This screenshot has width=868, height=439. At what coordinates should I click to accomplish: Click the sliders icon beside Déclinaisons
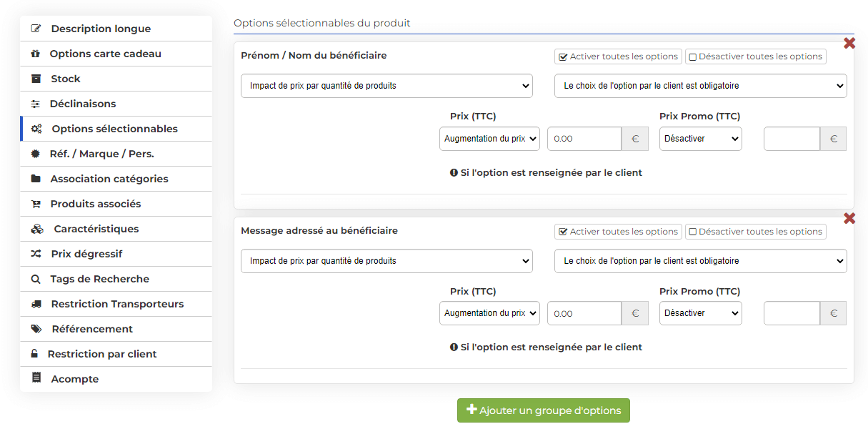[x=36, y=104]
